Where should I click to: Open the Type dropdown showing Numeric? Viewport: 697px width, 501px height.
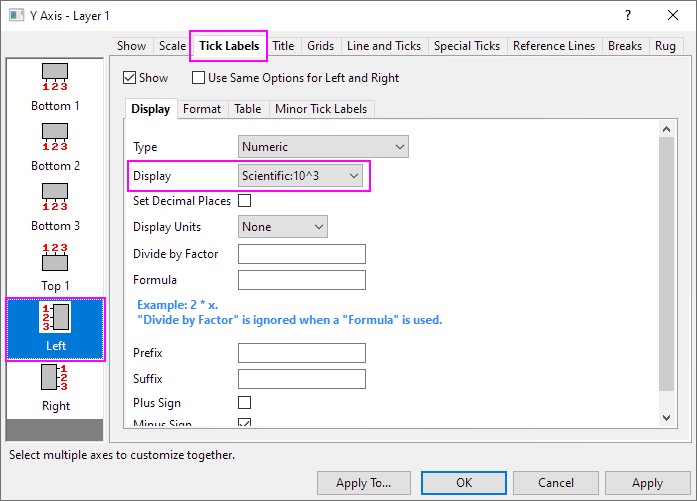click(x=323, y=147)
